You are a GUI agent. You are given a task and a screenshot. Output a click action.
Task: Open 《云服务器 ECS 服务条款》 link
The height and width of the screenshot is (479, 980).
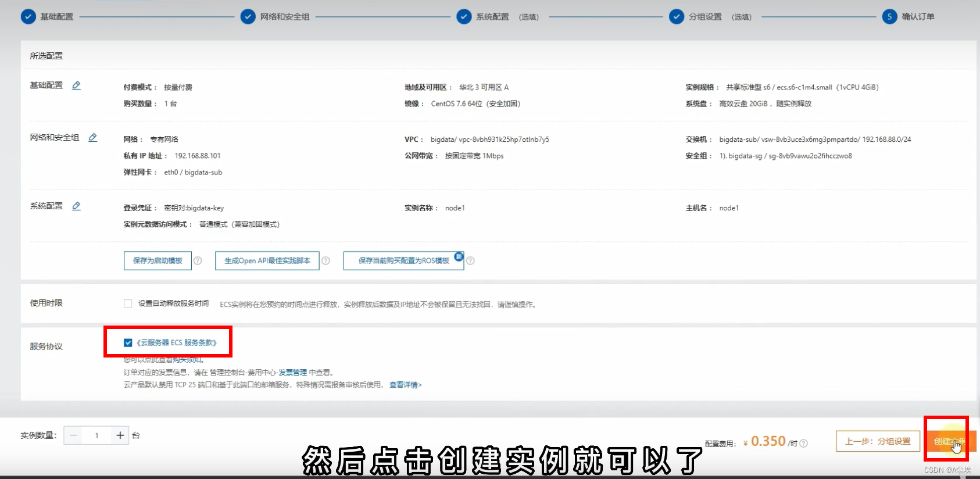click(177, 343)
